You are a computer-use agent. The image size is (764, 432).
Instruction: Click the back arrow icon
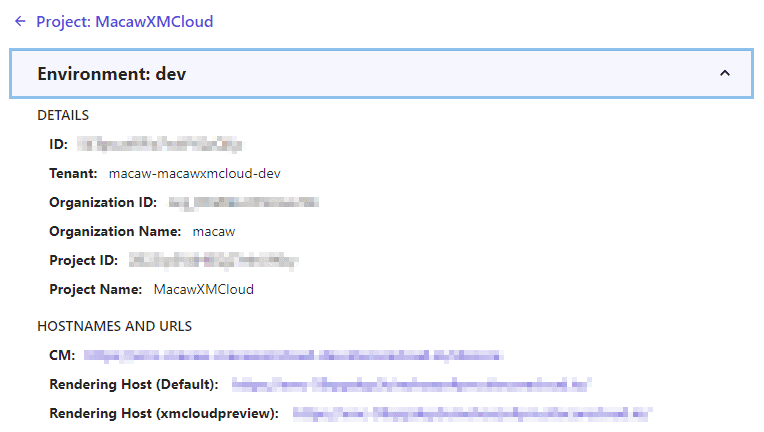point(20,21)
